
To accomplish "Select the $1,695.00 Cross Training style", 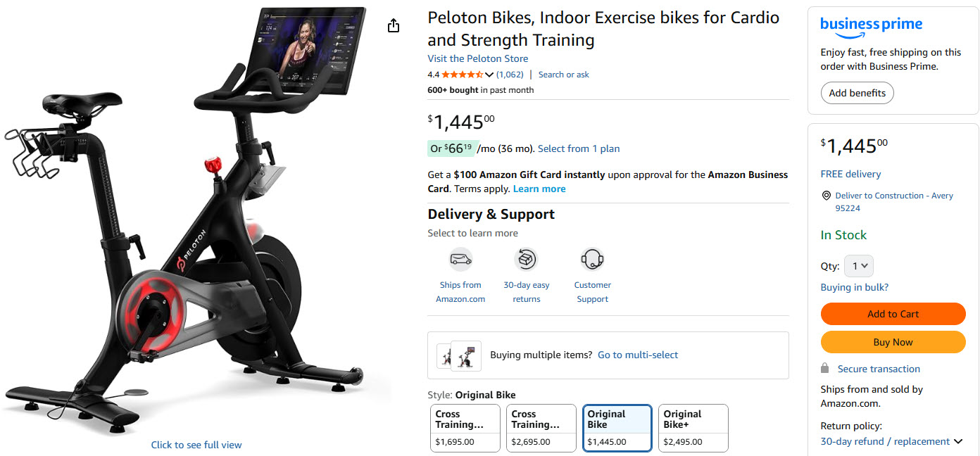I will click(465, 428).
